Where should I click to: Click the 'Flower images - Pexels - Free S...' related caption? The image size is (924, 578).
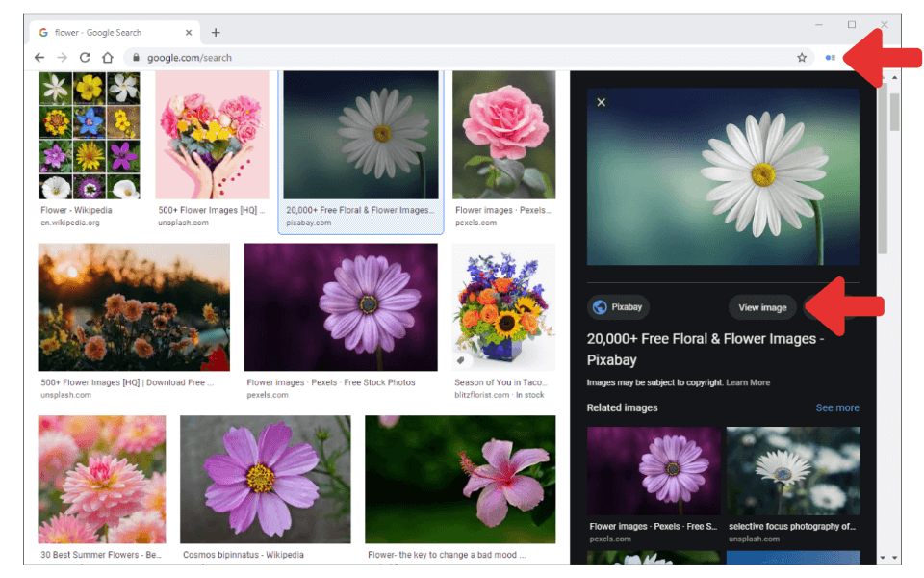[x=654, y=526]
